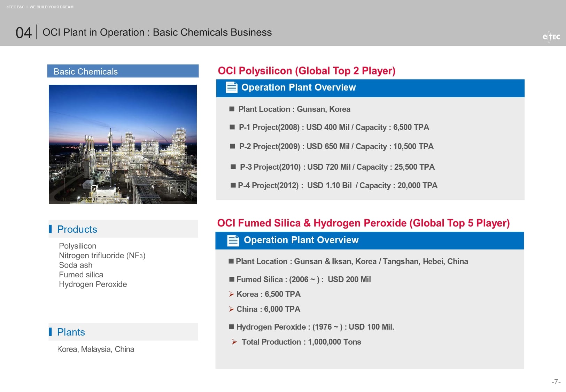Select the P-4 Project(2012) line
The width and height of the screenshot is (566, 392).
pyautogui.click(x=338, y=185)
